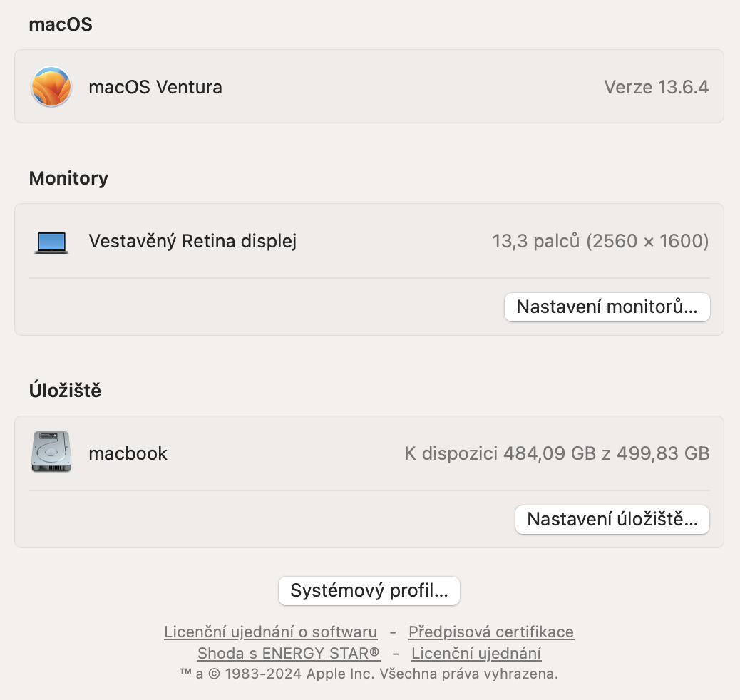Open the standalone Licenční ujednání link
740x700 pixels.
point(476,653)
